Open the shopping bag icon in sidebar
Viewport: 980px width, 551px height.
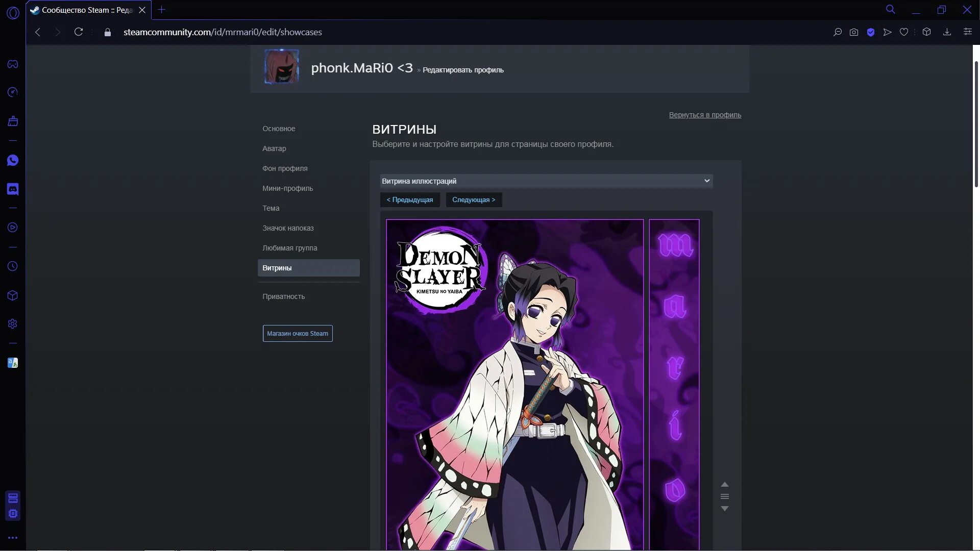pos(13,121)
